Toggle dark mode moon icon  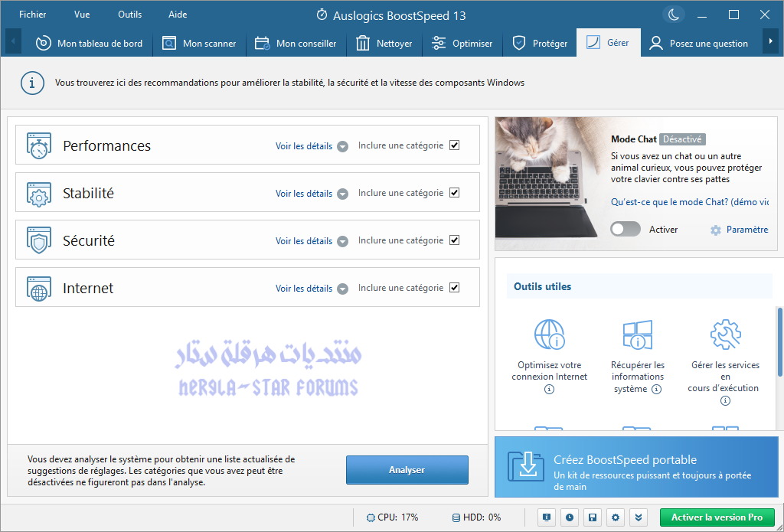click(x=674, y=15)
